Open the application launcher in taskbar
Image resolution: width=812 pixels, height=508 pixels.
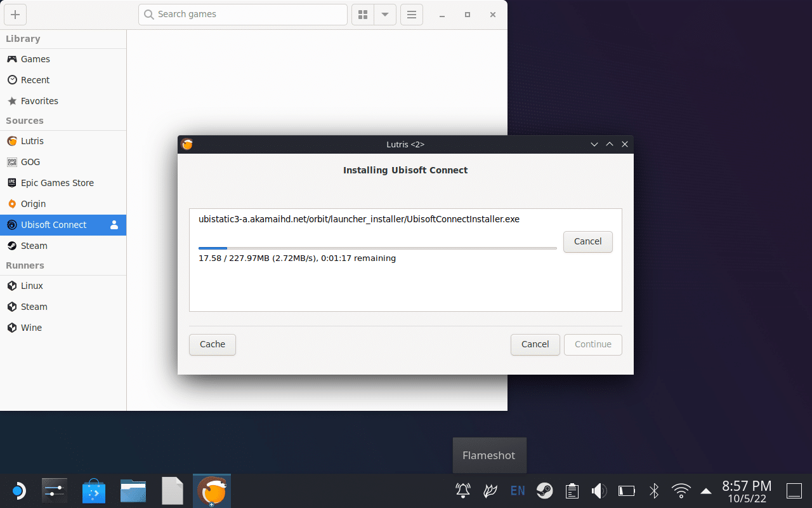pos(18,491)
